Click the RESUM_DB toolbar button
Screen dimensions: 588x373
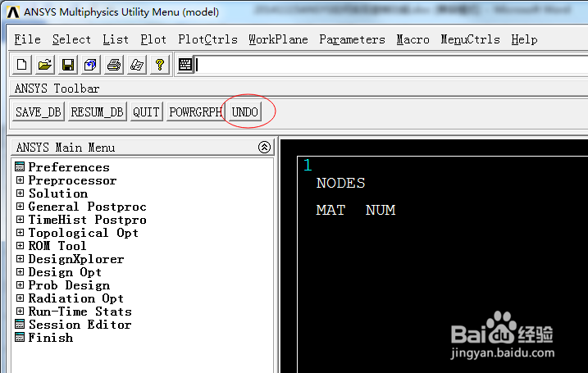pos(97,111)
